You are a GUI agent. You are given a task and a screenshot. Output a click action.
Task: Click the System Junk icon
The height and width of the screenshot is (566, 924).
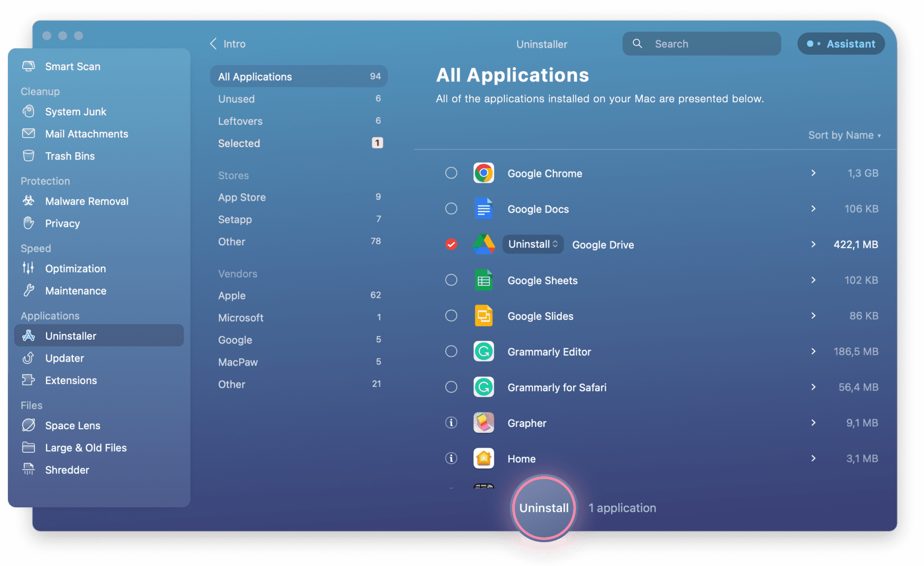[x=29, y=112]
